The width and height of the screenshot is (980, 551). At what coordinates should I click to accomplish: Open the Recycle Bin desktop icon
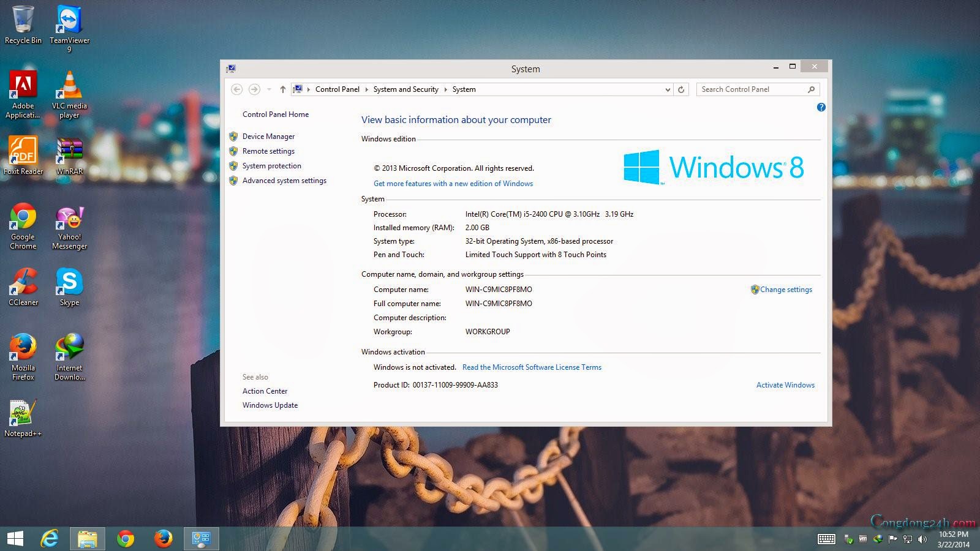(x=23, y=24)
